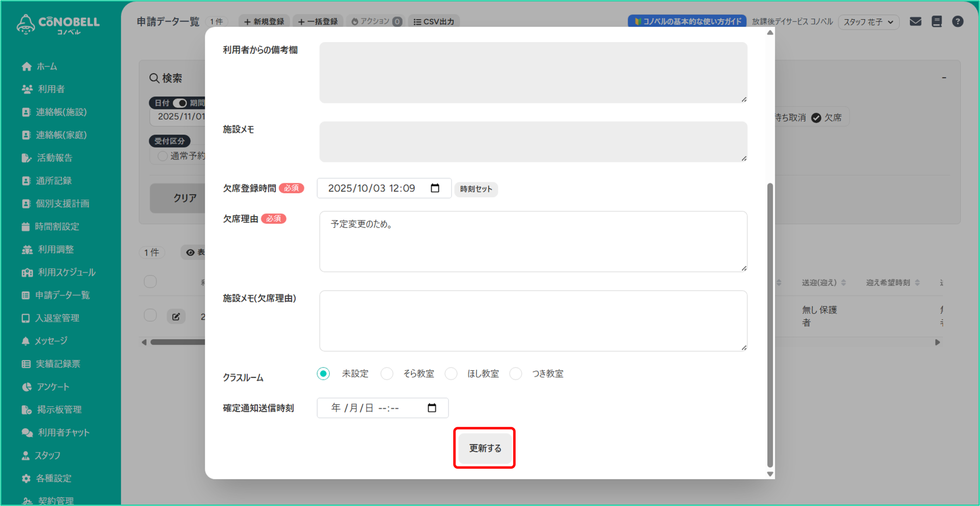Click the edit pencil icon in table row

coord(176,317)
